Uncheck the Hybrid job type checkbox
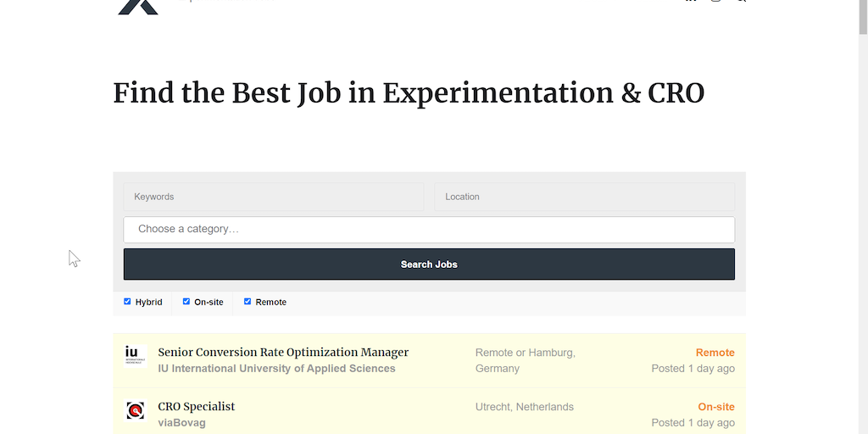Image resolution: width=868 pixels, height=434 pixels. click(x=128, y=302)
